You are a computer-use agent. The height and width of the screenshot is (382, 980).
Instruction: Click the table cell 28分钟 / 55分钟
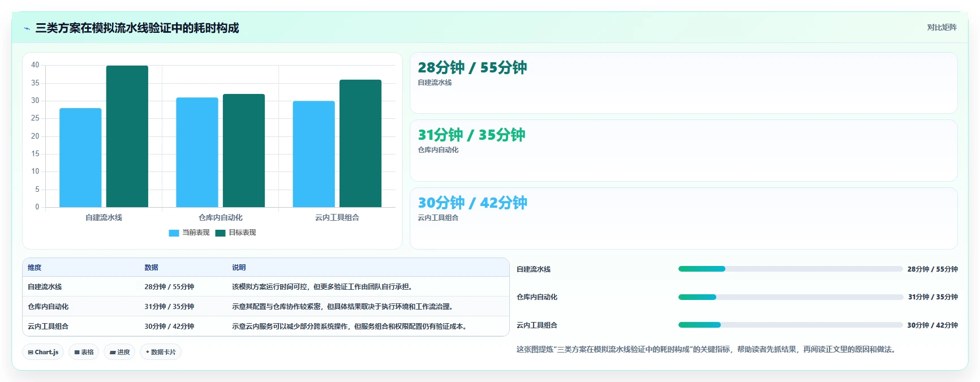169,287
